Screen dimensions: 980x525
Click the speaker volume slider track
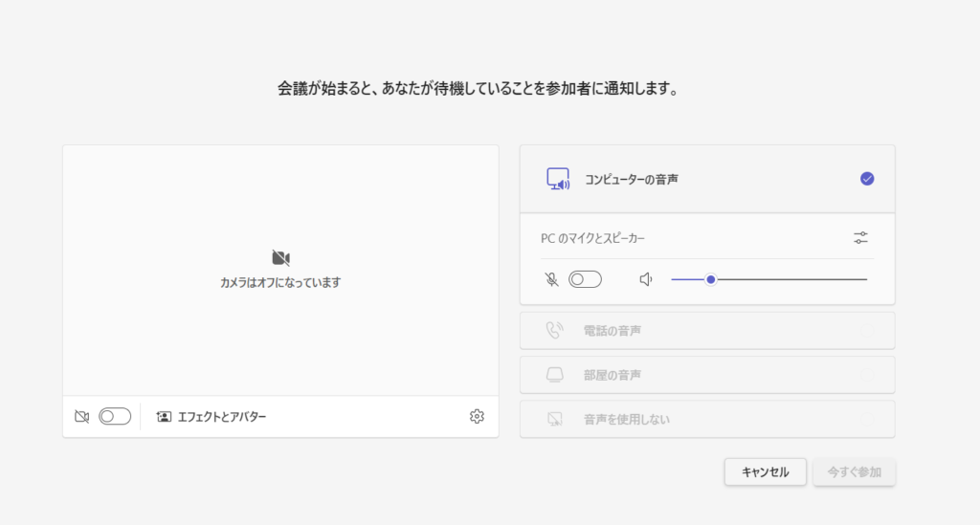pos(768,279)
